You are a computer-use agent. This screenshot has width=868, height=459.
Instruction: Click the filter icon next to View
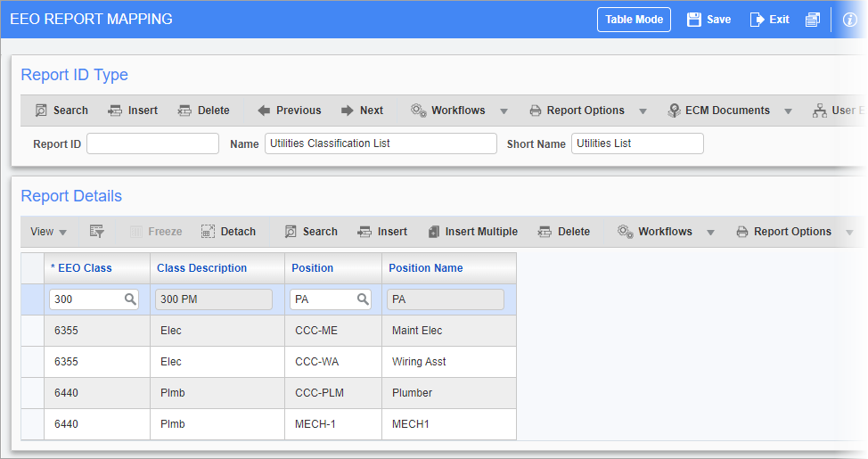tap(97, 232)
